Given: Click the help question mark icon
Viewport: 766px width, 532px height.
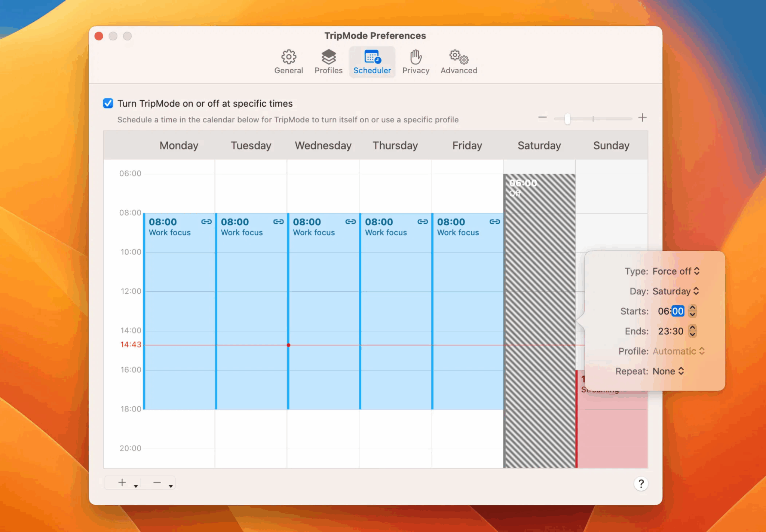Looking at the screenshot, I should pyautogui.click(x=641, y=484).
